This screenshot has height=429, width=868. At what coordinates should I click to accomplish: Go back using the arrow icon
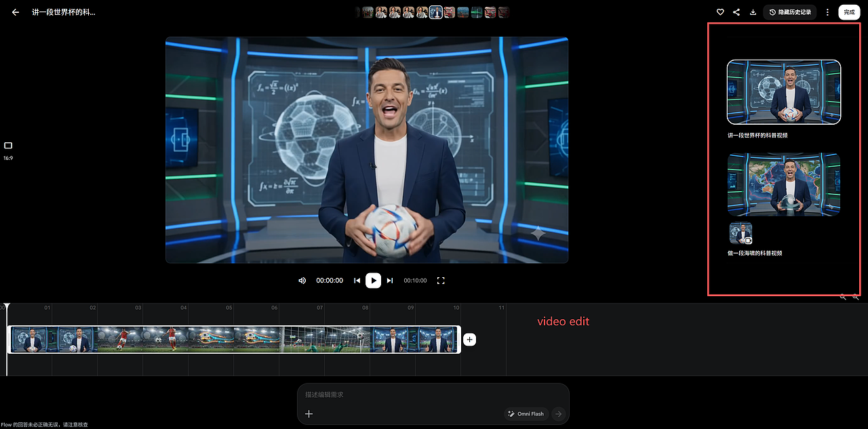pos(16,12)
